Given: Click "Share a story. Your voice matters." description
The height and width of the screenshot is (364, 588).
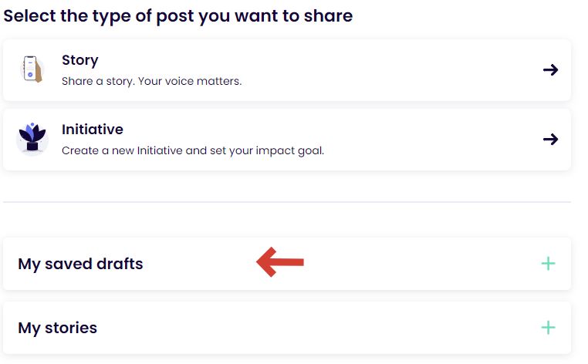Looking at the screenshot, I should 151,81.
